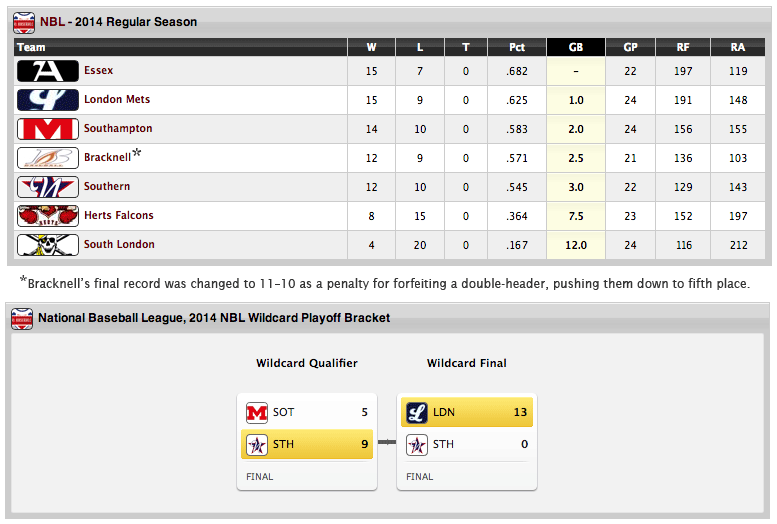Click the NBL Regular Season header icon
Screen dimensions: 777x524
click(x=23, y=21)
